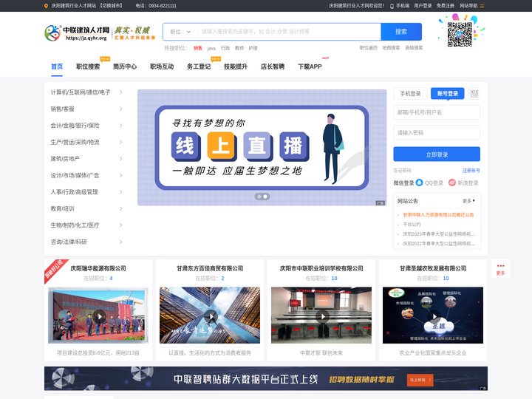The image size is (532, 399).
Task: Click the 销售 hot search keyword
Action: [198, 48]
